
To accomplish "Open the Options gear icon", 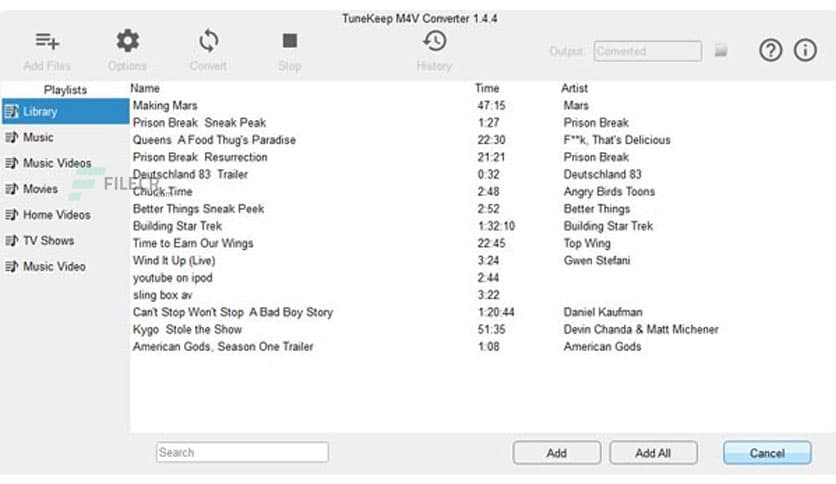I will coord(127,41).
